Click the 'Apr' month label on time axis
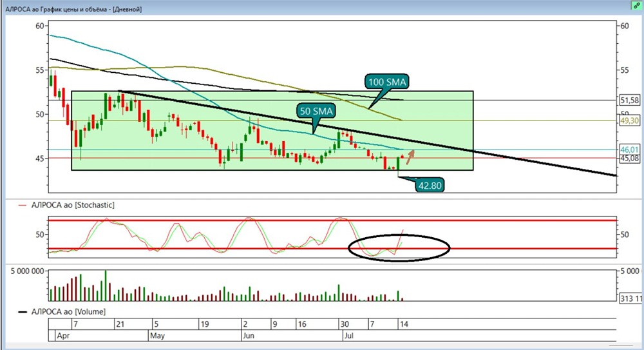The width and height of the screenshot is (644, 350). point(63,336)
